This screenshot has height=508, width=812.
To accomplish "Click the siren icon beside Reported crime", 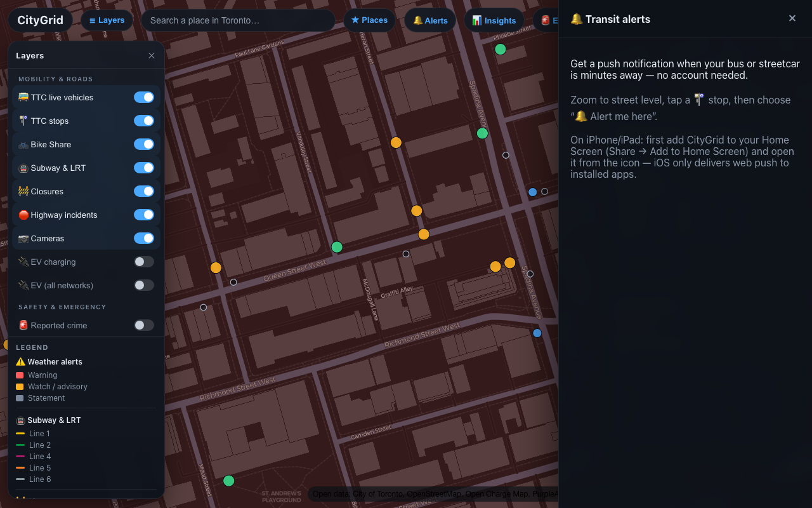I will coord(23,325).
